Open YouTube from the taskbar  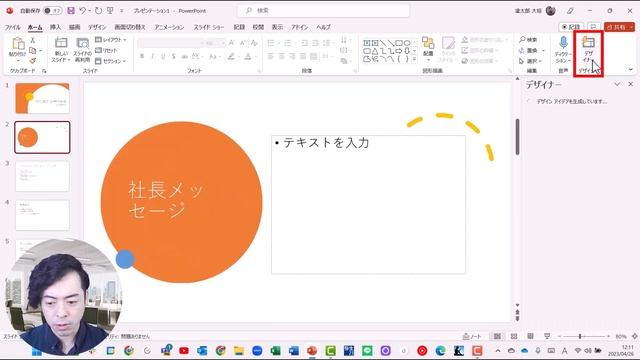pos(184,350)
